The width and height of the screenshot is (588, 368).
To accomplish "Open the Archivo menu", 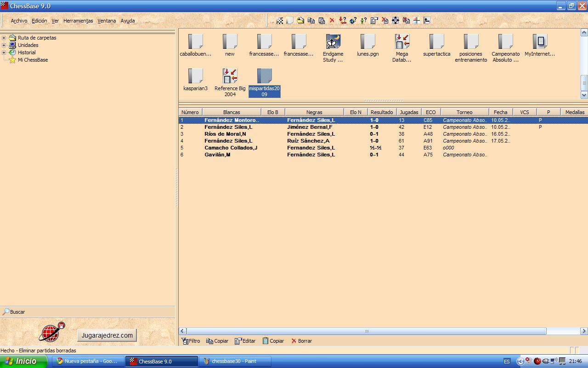I will (x=19, y=21).
